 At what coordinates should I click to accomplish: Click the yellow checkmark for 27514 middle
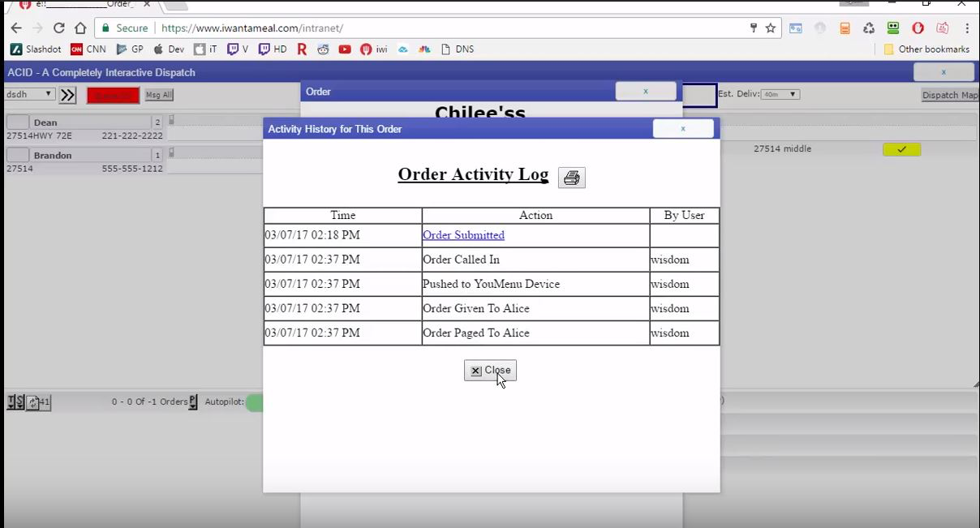coord(900,149)
